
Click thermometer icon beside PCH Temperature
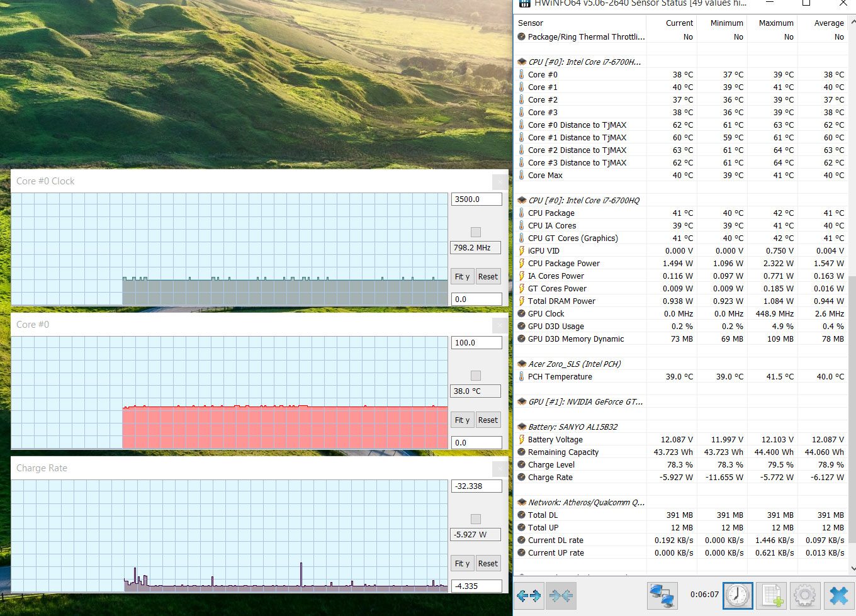coord(521,376)
